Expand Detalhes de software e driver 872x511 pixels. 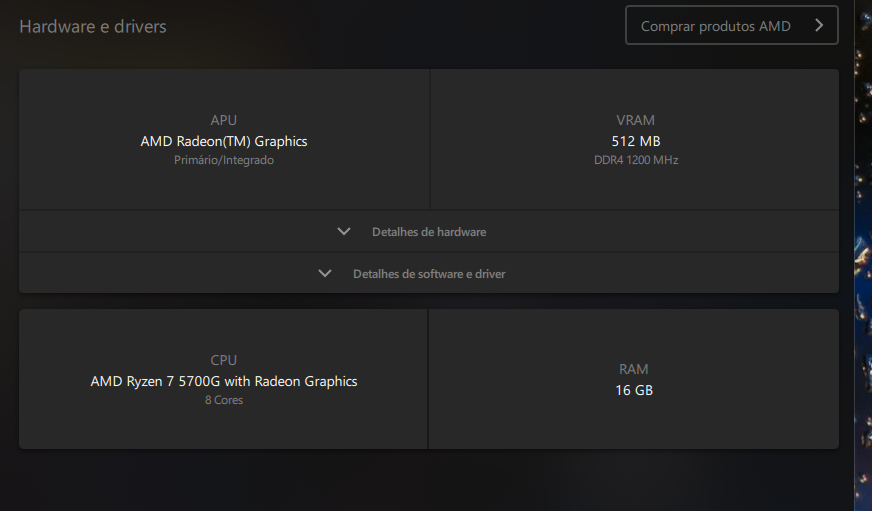tap(429, 274)
